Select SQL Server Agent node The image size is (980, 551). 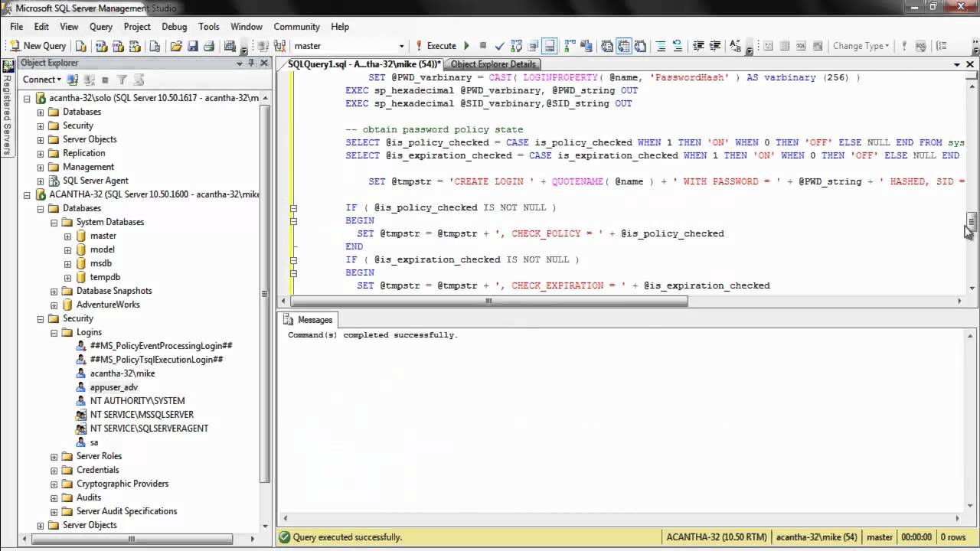(x=96, y=181)
